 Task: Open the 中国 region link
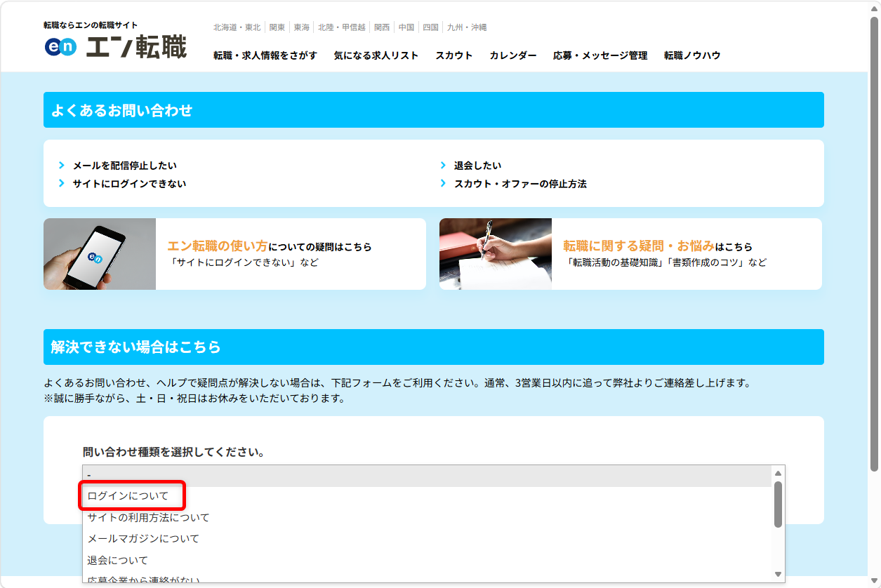pos(406,27)
